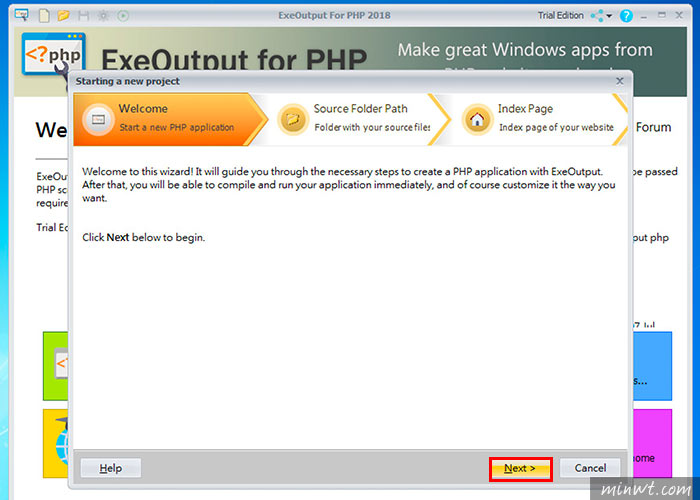The image size is (700, 500).
Task: Click the yellow globe tile in main window
Action: pyautogui.click(x=55, y=443)
